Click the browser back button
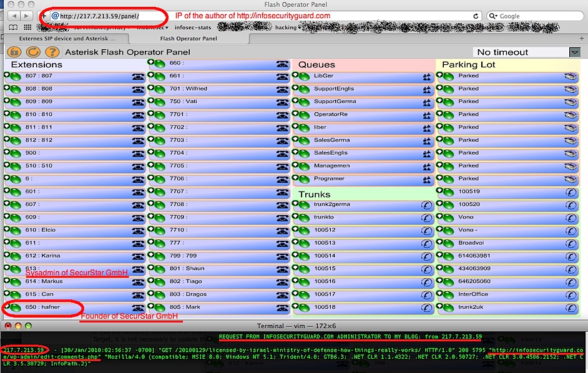 14,16
